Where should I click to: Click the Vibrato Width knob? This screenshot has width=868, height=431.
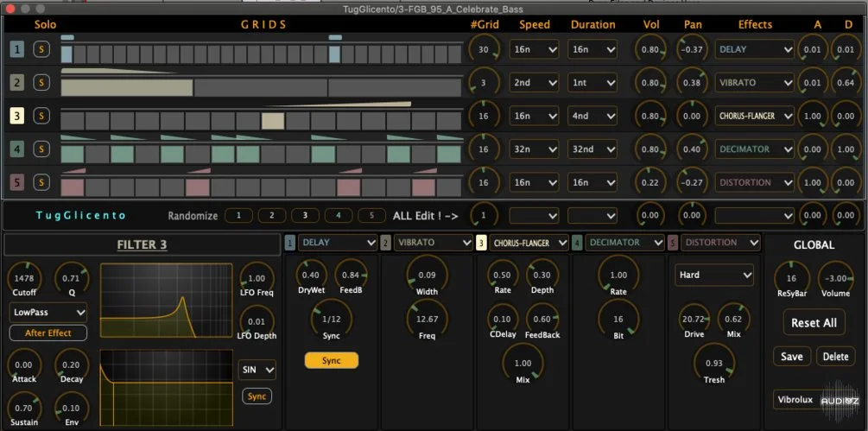[x=427, y=275]
